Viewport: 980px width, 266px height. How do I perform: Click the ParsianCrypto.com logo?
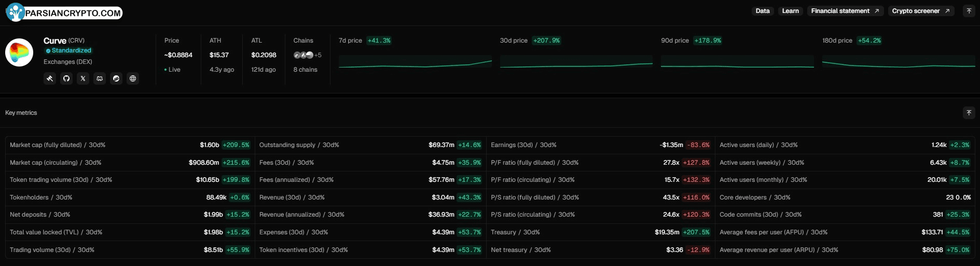[64, 12]
